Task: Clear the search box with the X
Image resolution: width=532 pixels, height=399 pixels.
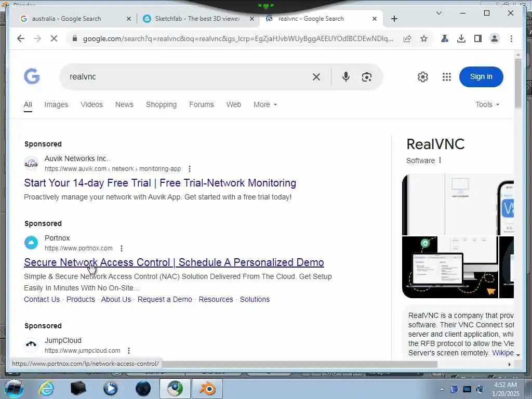Action: [316, 77]
